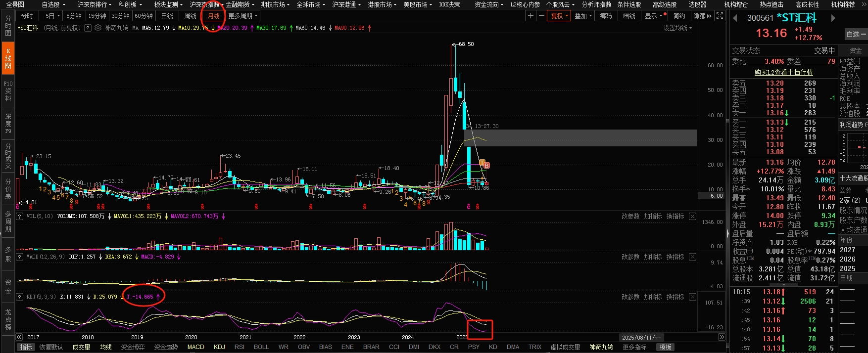Click the 恢复默认 button
Image resolution: width=868 pixels, height=353 pixels.
[x=51, y=347]
